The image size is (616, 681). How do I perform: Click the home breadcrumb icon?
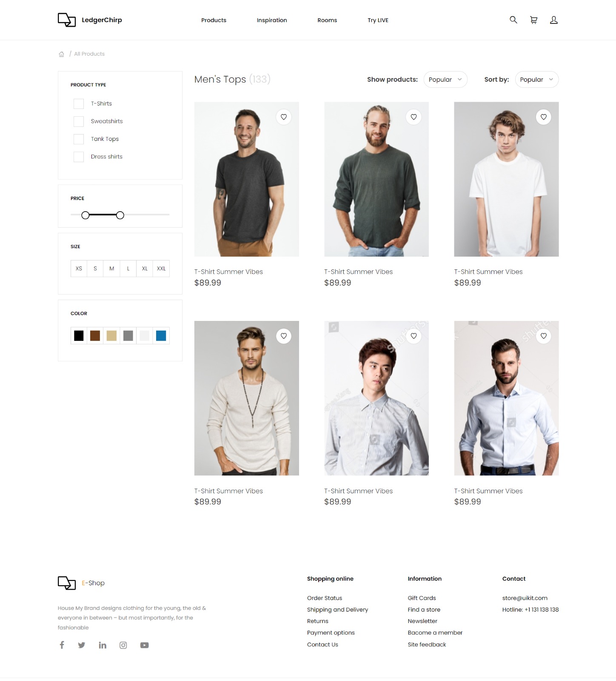61,54
